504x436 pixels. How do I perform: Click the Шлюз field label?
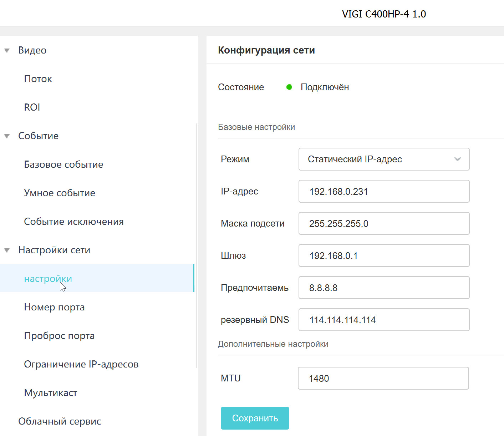pos(233,255)
